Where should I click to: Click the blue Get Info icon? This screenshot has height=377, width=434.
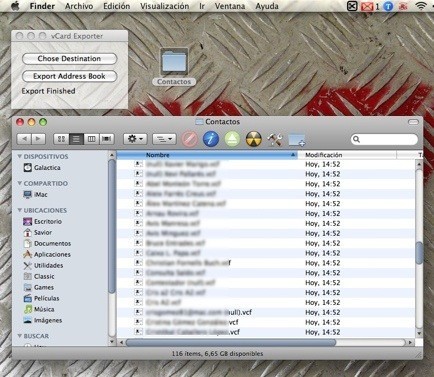click(211, 139)
